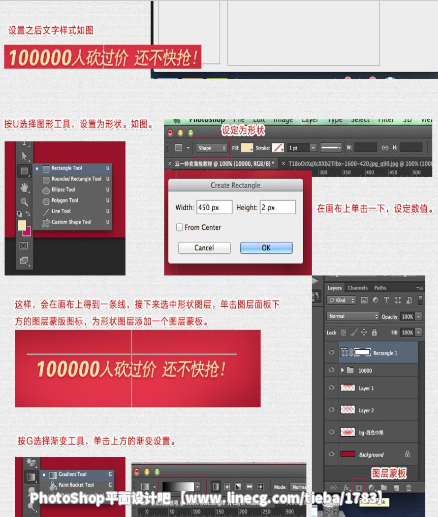Click the Fill color swatch
Image resolution: width=438 pixels, height=517 pixels.
click(247, 148)
